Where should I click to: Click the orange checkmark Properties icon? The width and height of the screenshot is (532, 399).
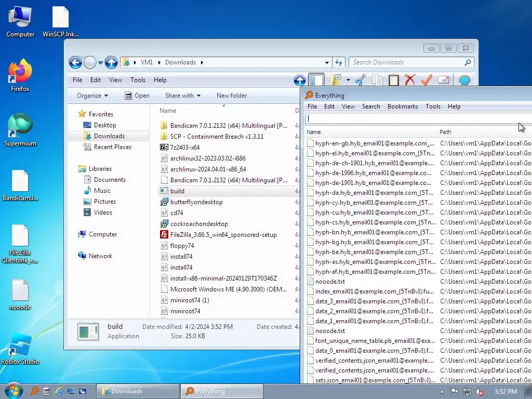(427, 80)
